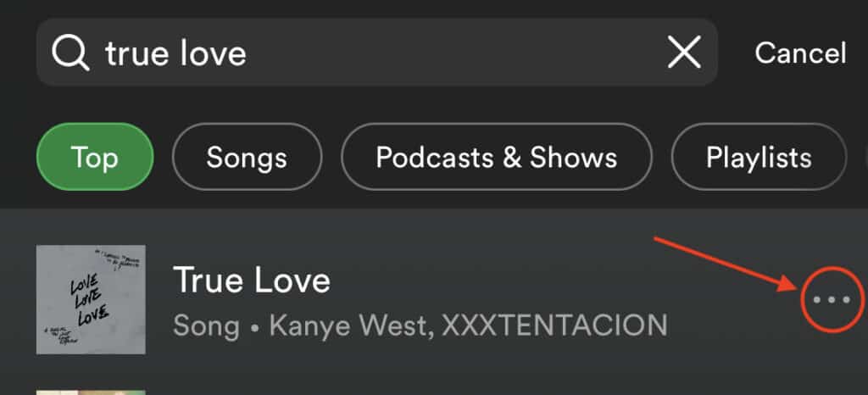
Task: Tap the XXXTENTACION artist name text
Action: tap(554, 325)
